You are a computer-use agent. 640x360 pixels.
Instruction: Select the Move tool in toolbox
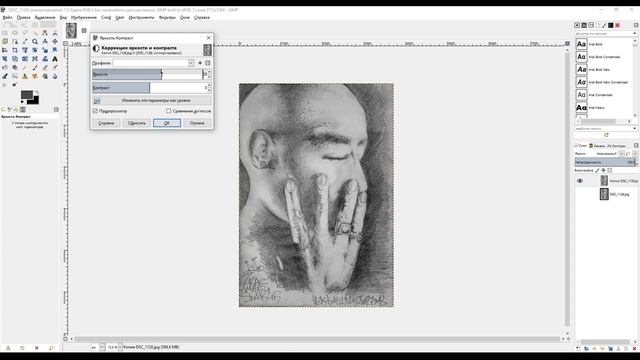tap(55, 41)
